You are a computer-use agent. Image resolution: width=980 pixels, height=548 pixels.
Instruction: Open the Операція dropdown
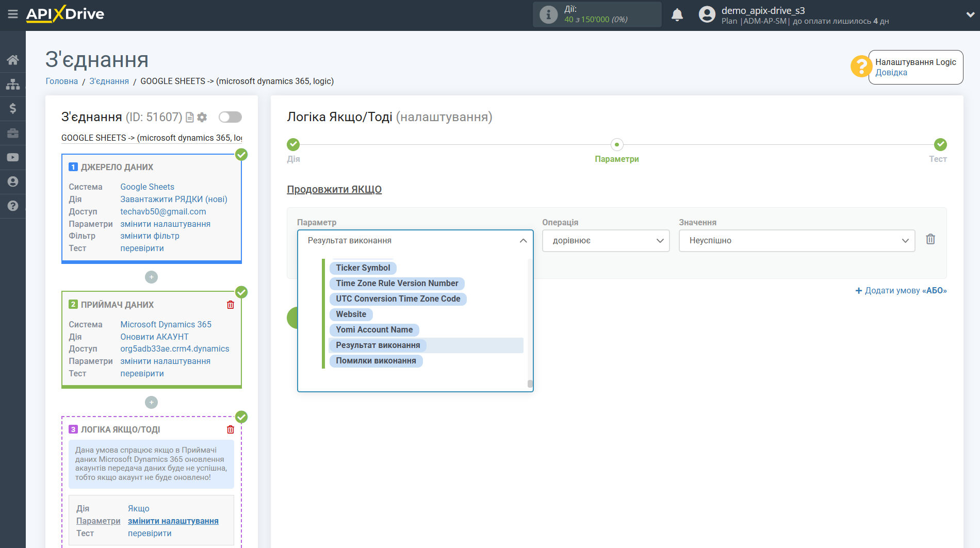tap(606, 241)
